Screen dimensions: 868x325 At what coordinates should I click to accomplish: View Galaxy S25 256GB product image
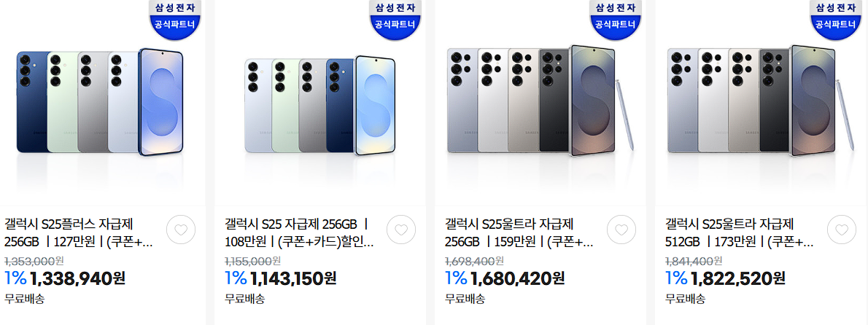tap(320, 105)
